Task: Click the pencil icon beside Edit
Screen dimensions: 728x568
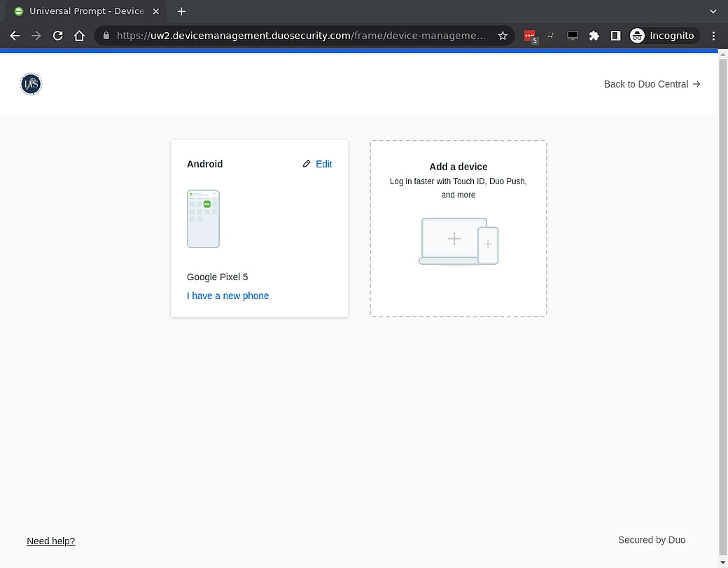Action: click(x=307, y=164)
